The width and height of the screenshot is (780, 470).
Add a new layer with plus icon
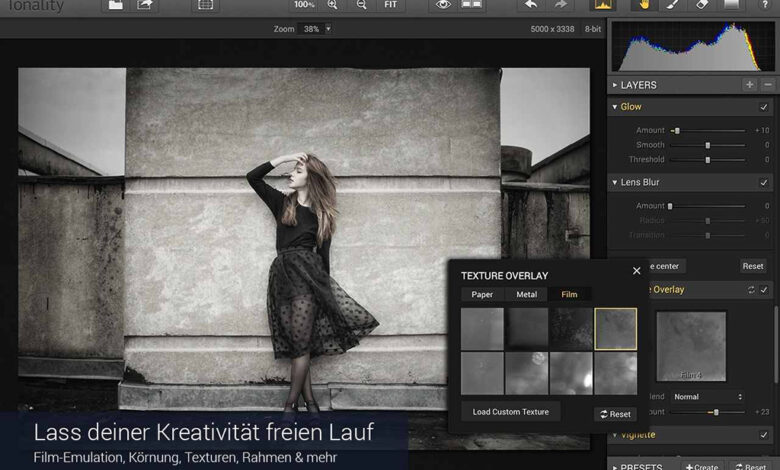[x=749, y=85]
